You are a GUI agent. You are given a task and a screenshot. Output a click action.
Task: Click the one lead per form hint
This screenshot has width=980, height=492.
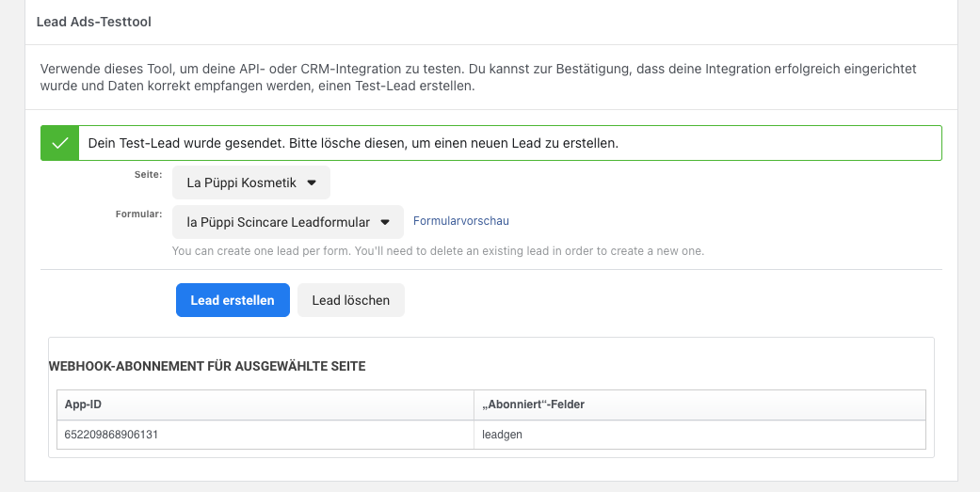[x=438, y=251]
